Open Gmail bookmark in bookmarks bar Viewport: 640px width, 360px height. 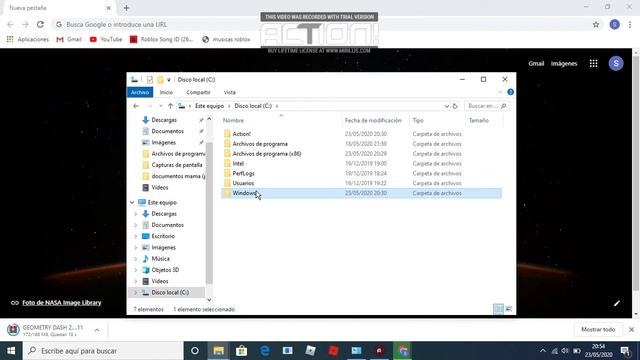click(x=69, y=39)
